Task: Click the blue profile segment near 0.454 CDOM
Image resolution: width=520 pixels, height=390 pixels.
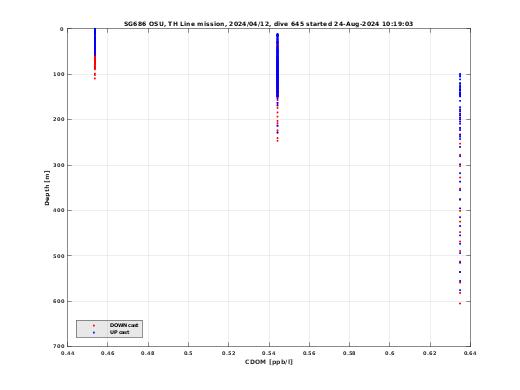Action: [95, 42]
